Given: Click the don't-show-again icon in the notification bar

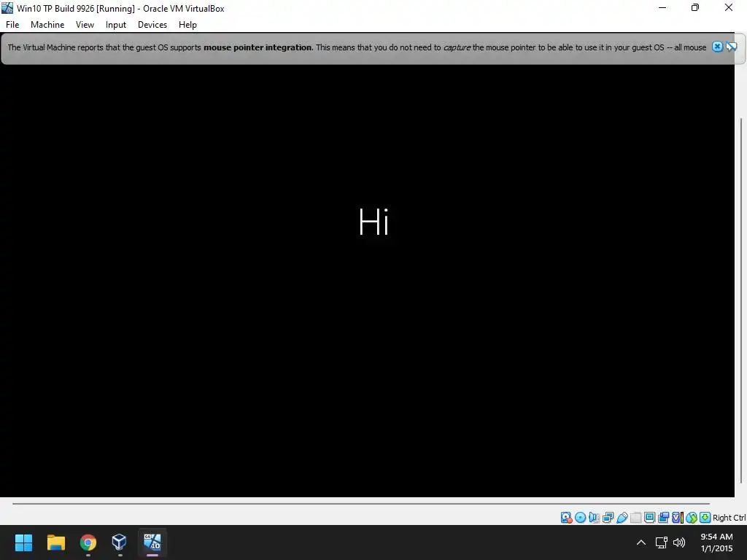Looking at the screenshot, I should [x=731, y=47].
